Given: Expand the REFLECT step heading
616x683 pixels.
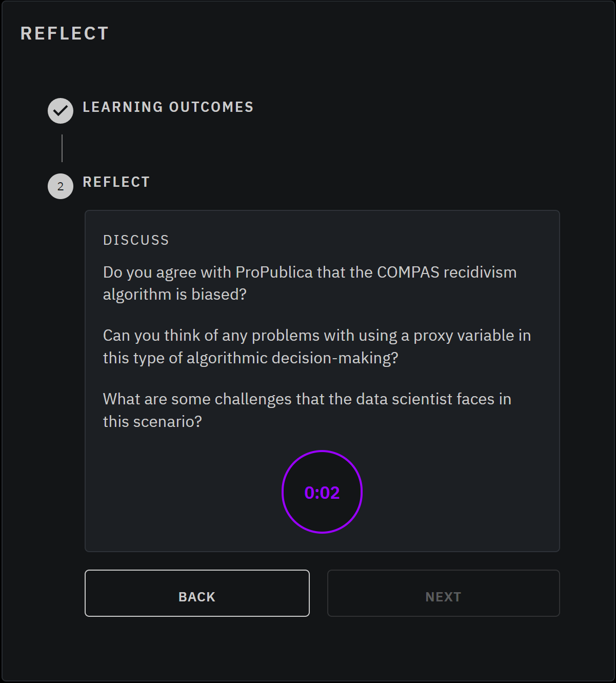Looking at the screenshot, I should 116,182.
